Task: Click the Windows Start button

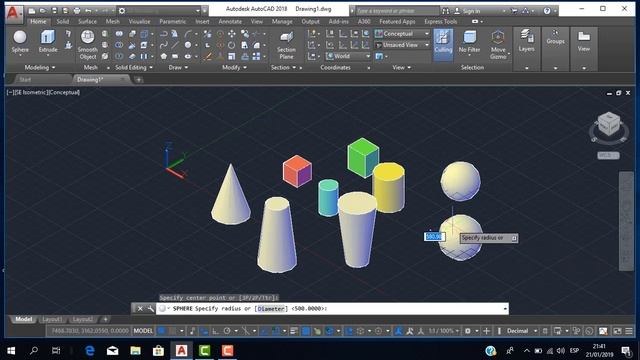Action: coord(11,351)
